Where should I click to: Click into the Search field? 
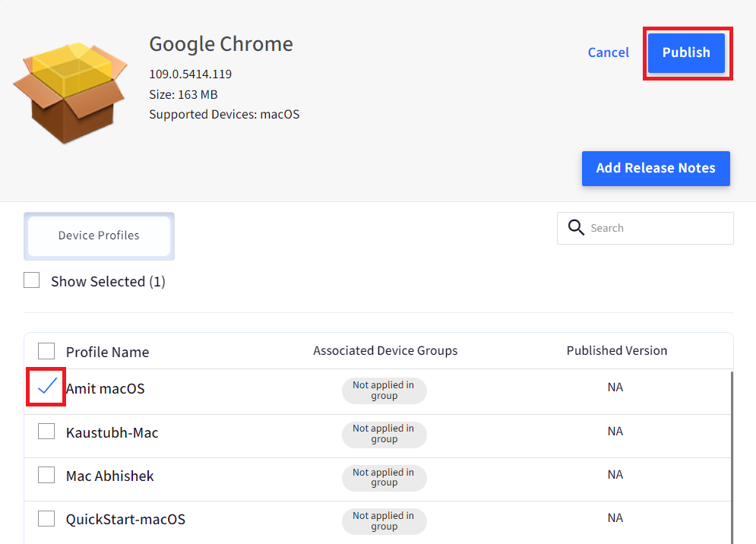click(657, 228)
